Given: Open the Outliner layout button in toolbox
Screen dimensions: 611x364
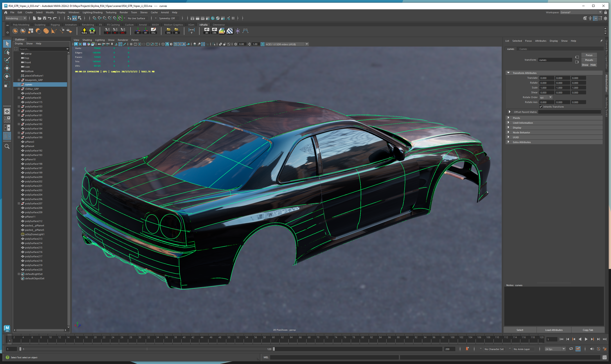Looking at the screenshot, I should (7, 136).
